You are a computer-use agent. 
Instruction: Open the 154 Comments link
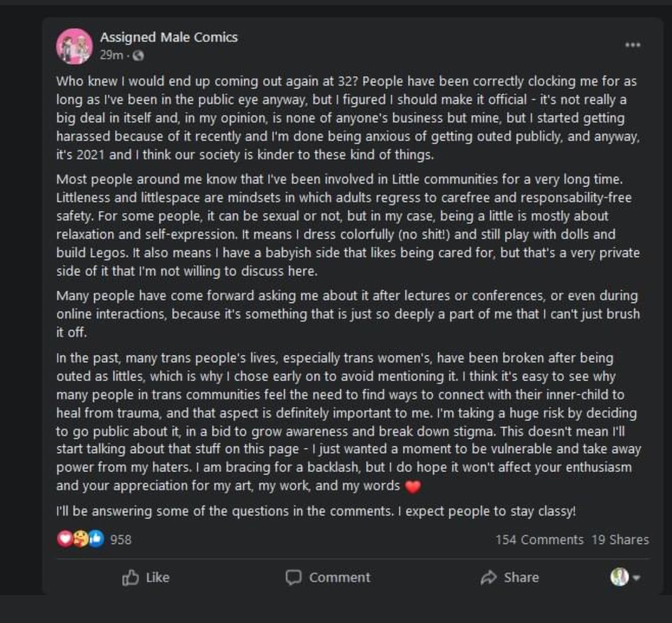[539, 540]
